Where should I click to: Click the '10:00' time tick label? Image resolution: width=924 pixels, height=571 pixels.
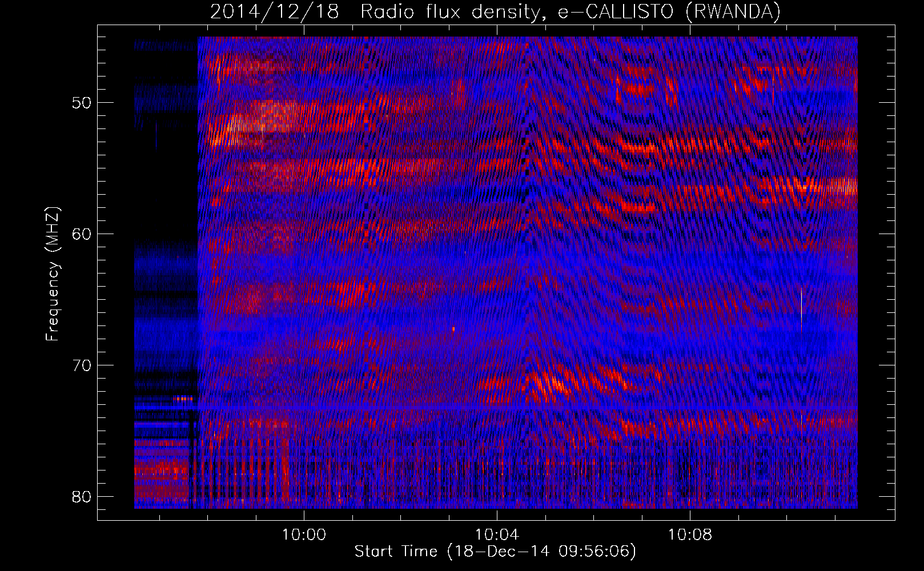pos(304,534)
